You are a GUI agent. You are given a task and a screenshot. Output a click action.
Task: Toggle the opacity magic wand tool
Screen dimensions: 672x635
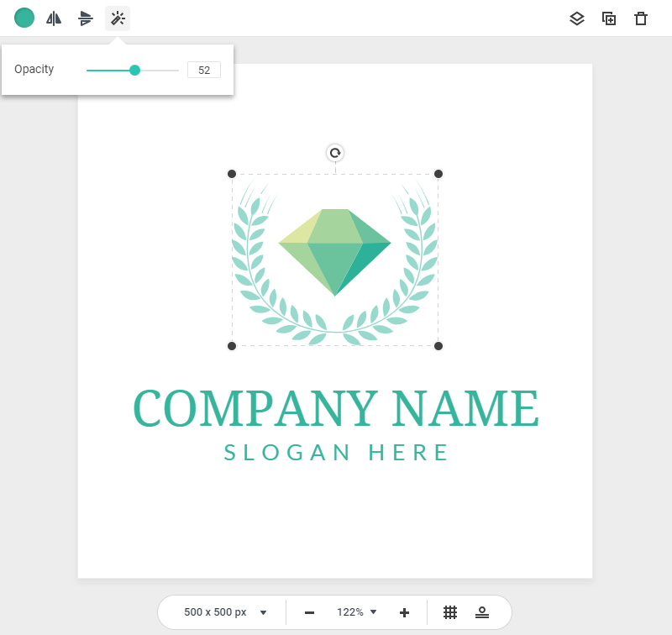click(118, 18)
